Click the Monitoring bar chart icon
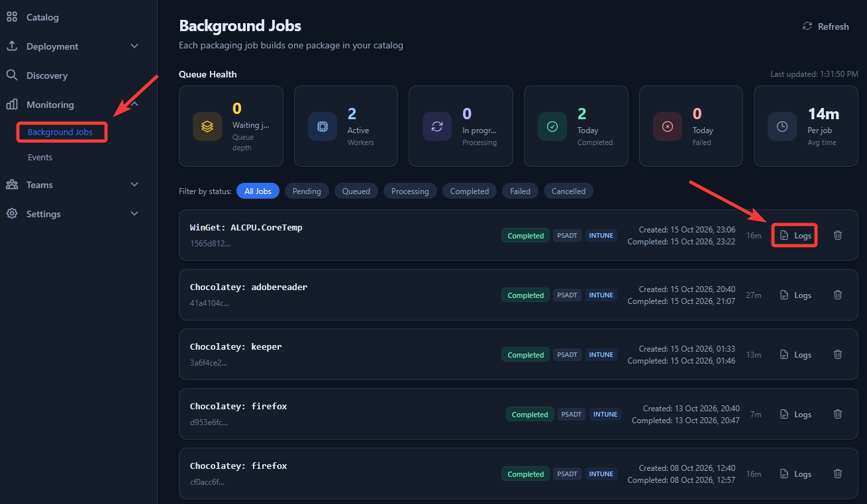Image resolution: width=867 pixels, height=504 pixels. tap(12, 105)
